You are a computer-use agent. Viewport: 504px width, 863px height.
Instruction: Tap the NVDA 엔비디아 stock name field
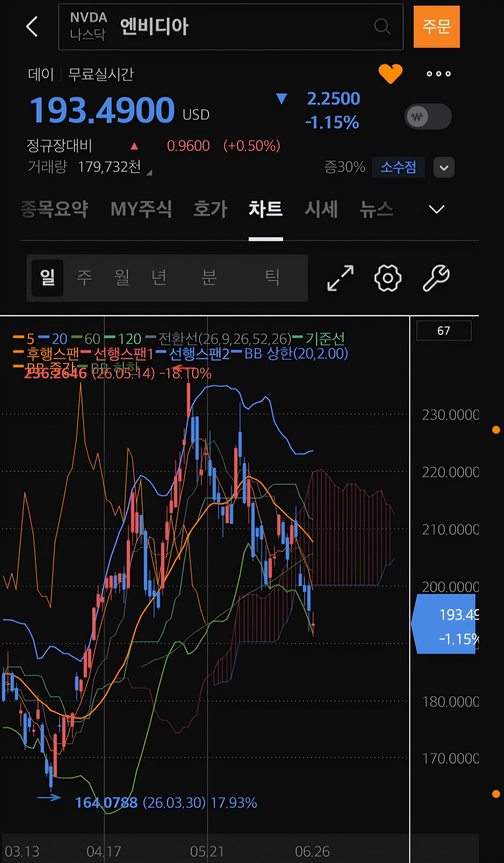[x=231, y=27]
